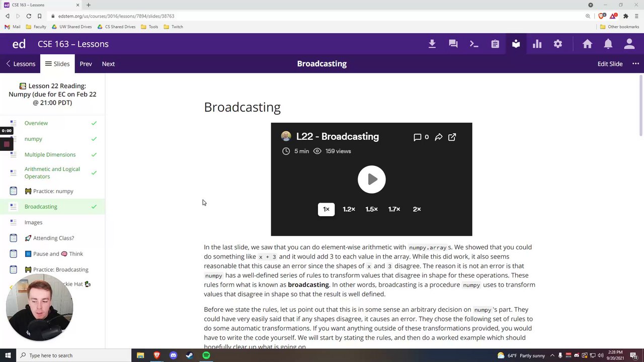Click the browser zoom magnifier icon
This screenshot has width=644, height=362.
coord(588,16)
